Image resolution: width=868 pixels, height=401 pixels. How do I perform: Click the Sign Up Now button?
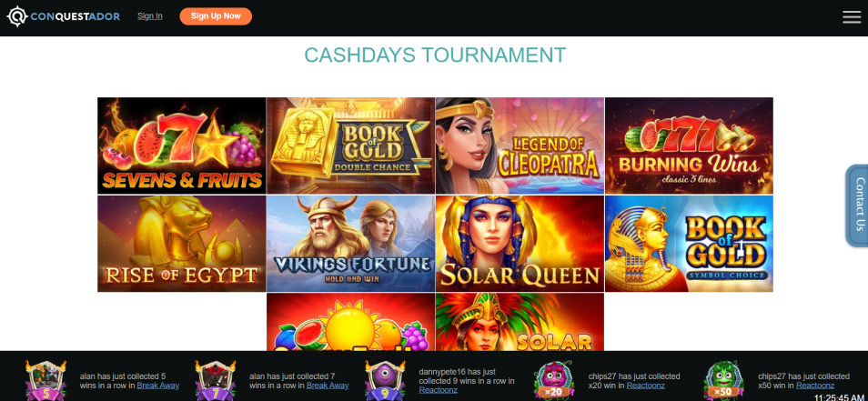pos(216,16)
